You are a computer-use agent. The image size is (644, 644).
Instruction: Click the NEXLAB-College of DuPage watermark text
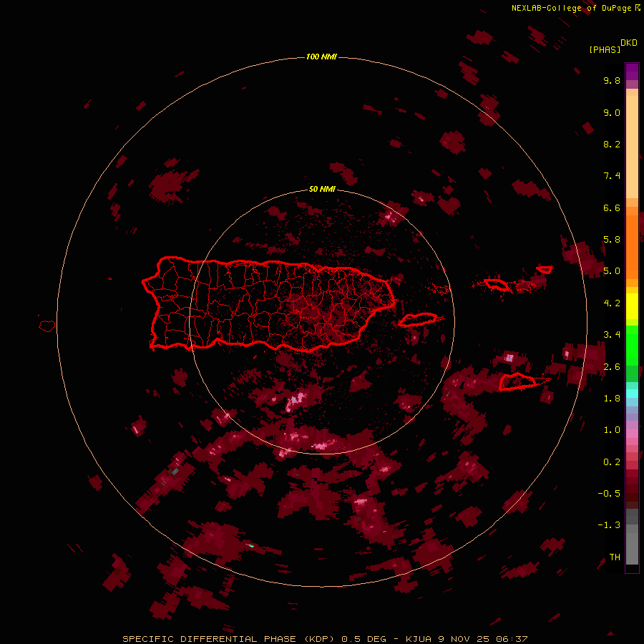point(575,8)
